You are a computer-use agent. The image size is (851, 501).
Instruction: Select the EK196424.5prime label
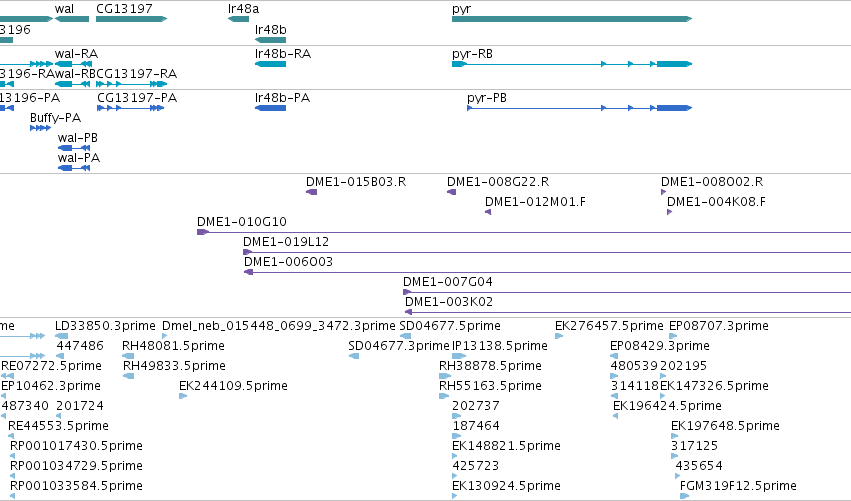coord(667,406)
